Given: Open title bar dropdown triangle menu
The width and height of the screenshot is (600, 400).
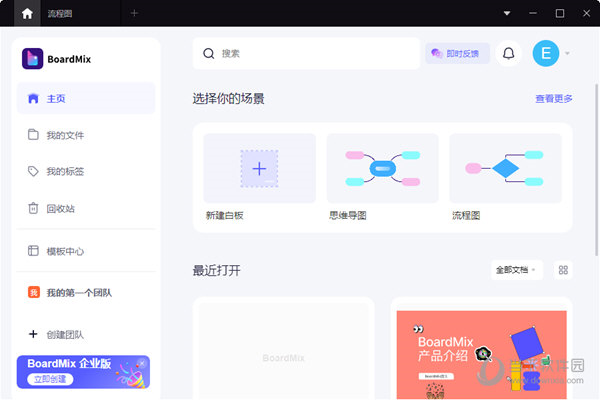Looking at the screenshot, I should click(x=507, y=13).
